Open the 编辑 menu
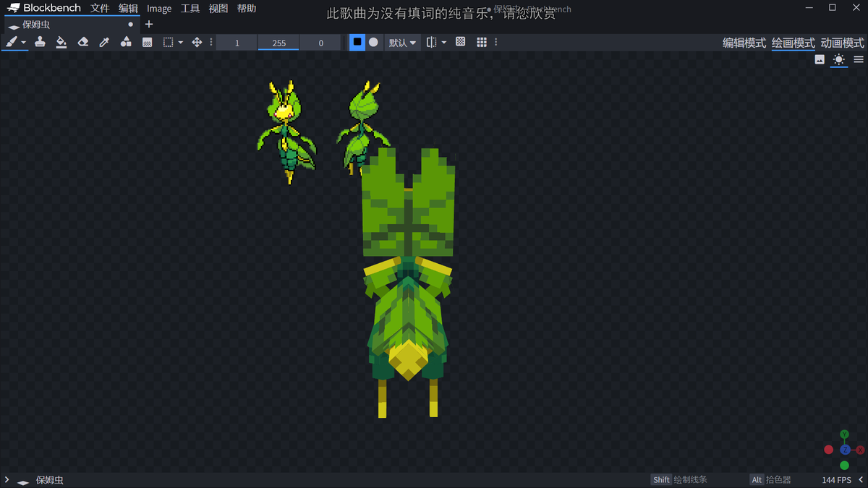 click(128, 9)
